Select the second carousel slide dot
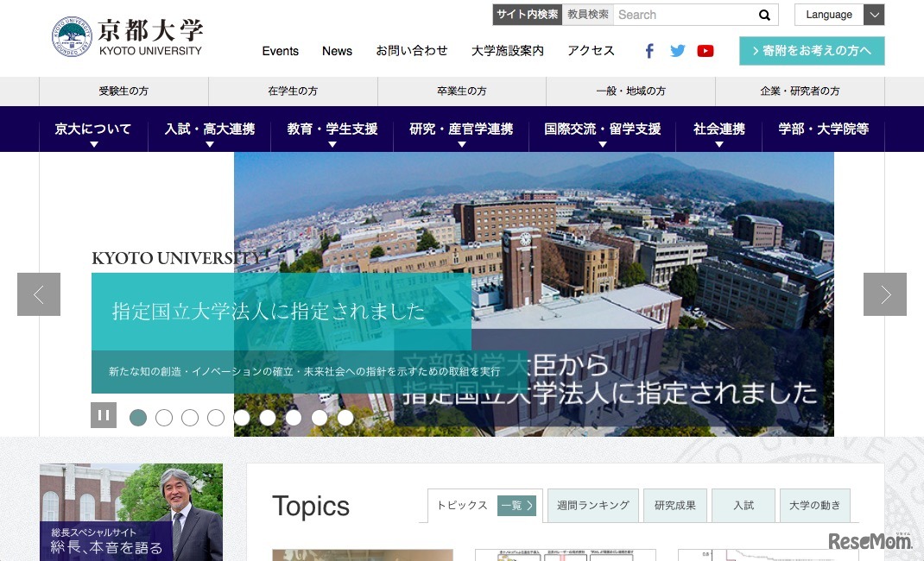The image size is (924, 561). click(164, 418)
